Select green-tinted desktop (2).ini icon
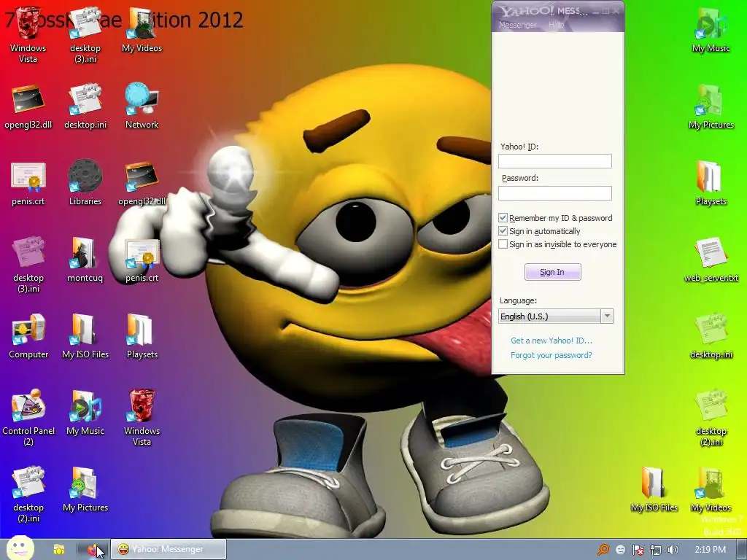This screenshot has width=747, height=560. tap(711, 418)
